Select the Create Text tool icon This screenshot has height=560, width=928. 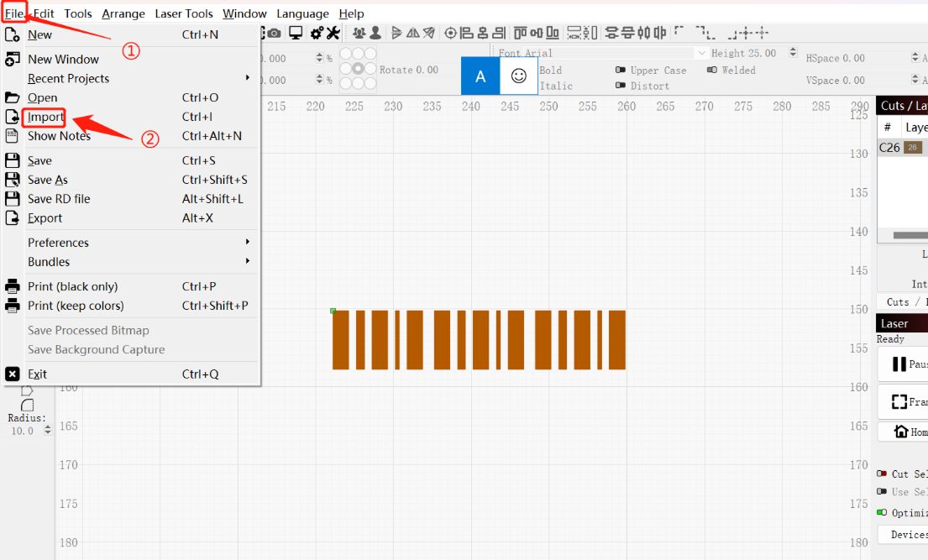coord(480,75)
